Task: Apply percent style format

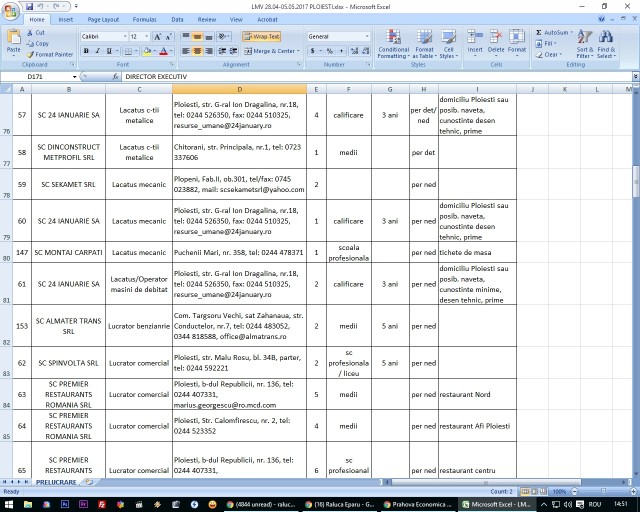Action: (x=330, y=51)
